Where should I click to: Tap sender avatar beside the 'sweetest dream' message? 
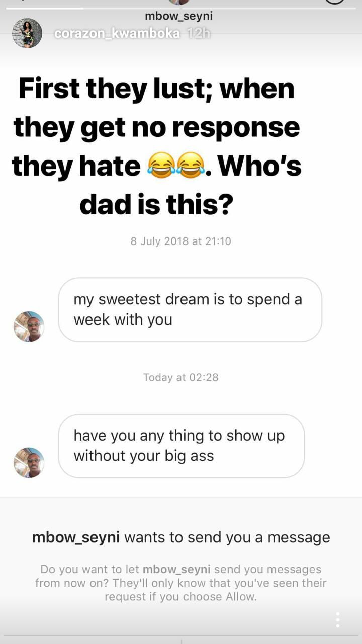click(x=29, y=327)
